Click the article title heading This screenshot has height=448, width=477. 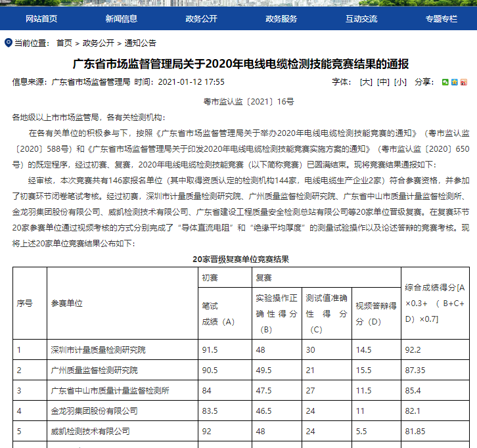pos(240,64)
